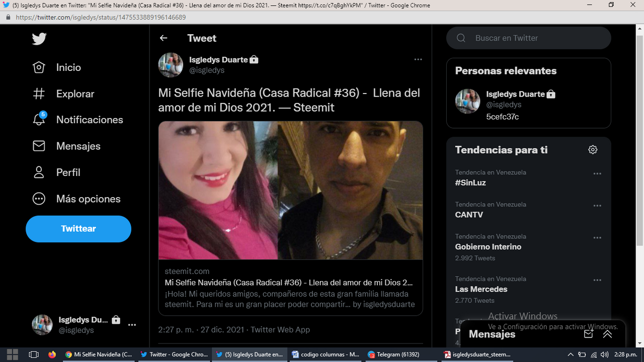644x362 pixels.
Task: Click the @isgledys handle under the tweet author
Action: [207, 70]
